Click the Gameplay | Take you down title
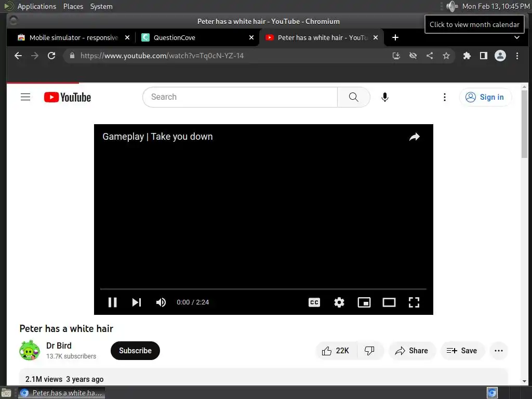The width and height of the screenshot is (532, 399). click(x=157, y=137)
